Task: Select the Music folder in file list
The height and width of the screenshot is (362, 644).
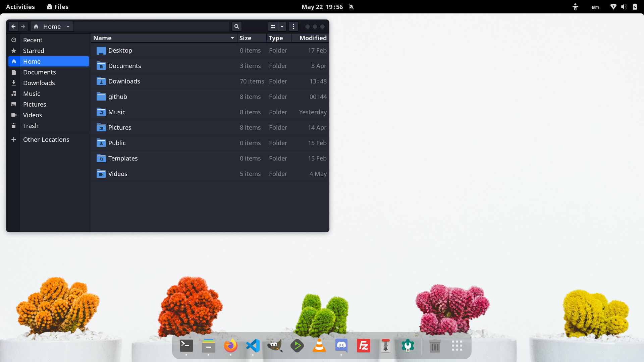Action: click(210, 112)
